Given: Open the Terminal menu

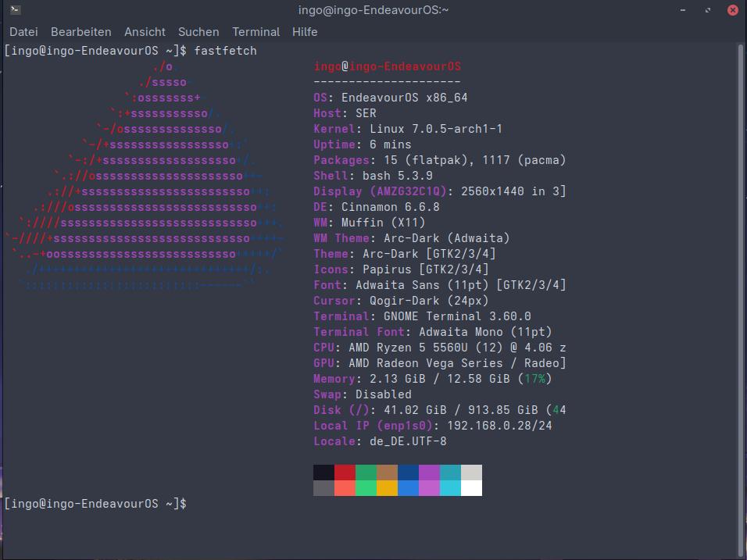Looking at the screenshot, I should pos(256,32).
